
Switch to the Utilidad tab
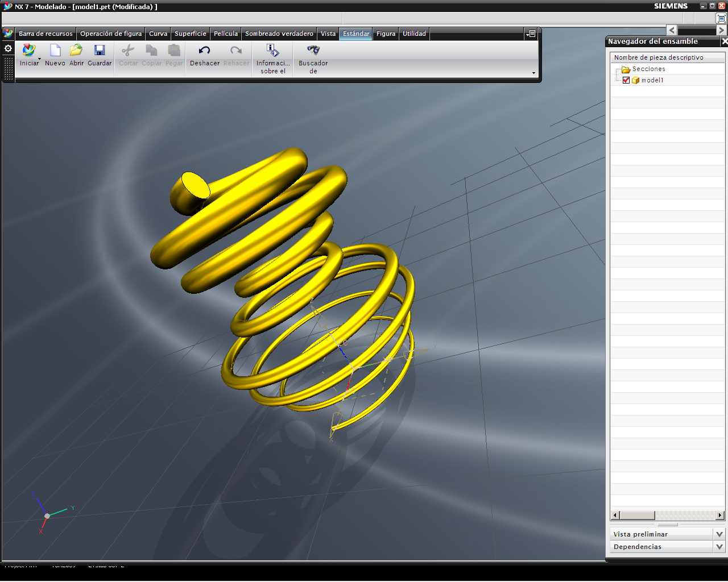point(414,34)
